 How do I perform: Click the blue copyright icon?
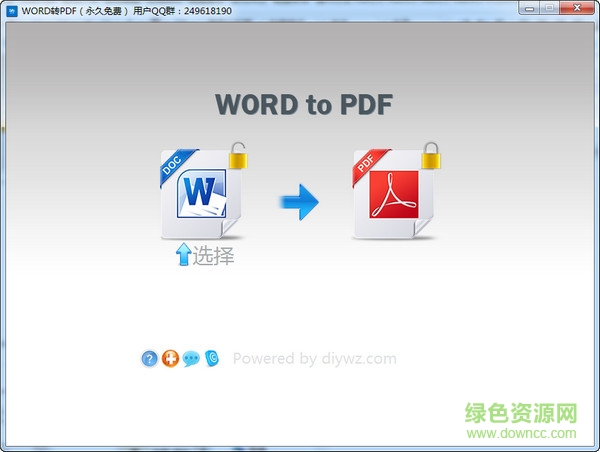pos(212,359)
